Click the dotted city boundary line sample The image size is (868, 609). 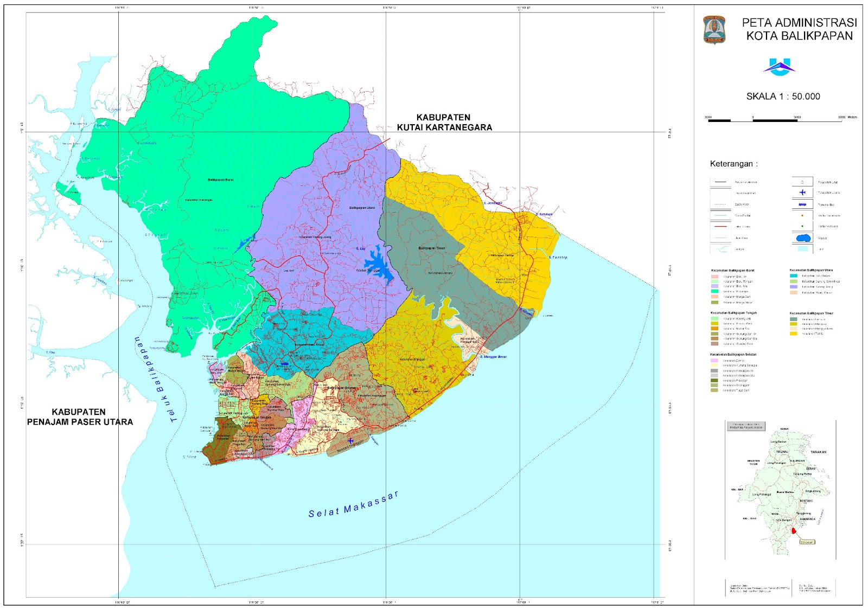tap(720, 204)
